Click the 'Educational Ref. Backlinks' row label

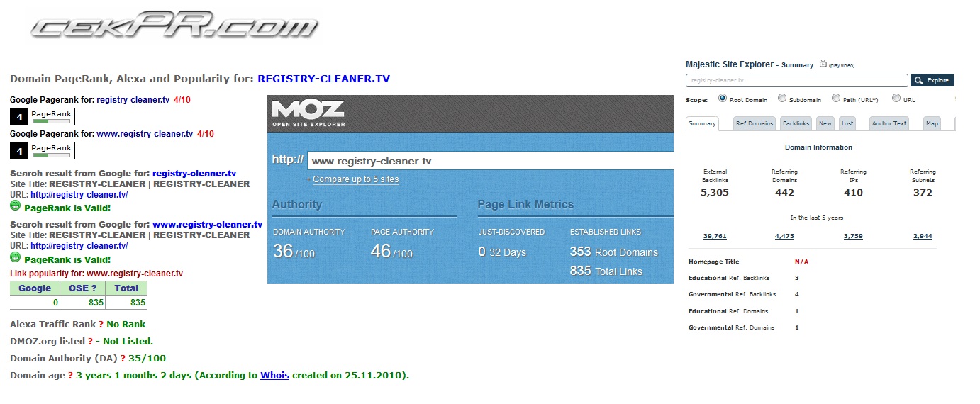click(729, 278)
